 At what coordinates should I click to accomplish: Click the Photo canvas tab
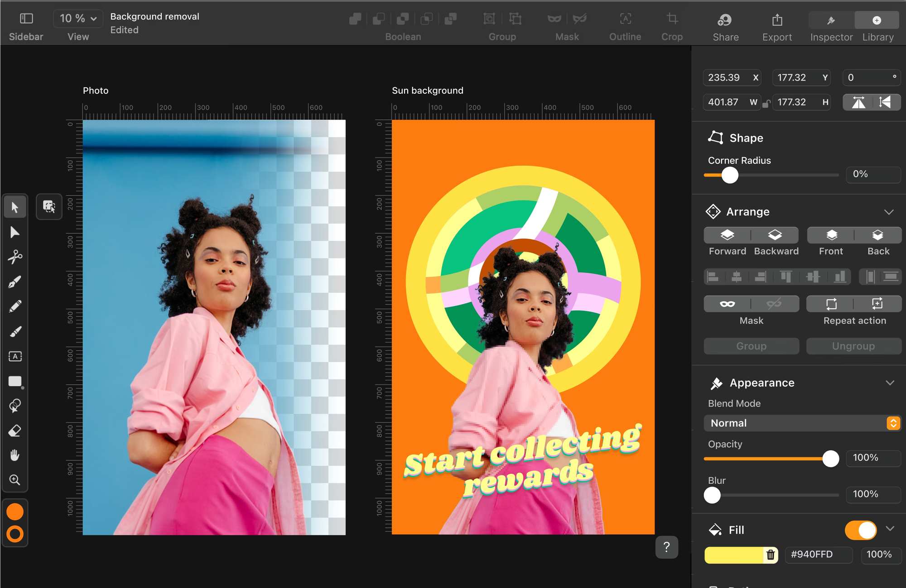(95, 89)
